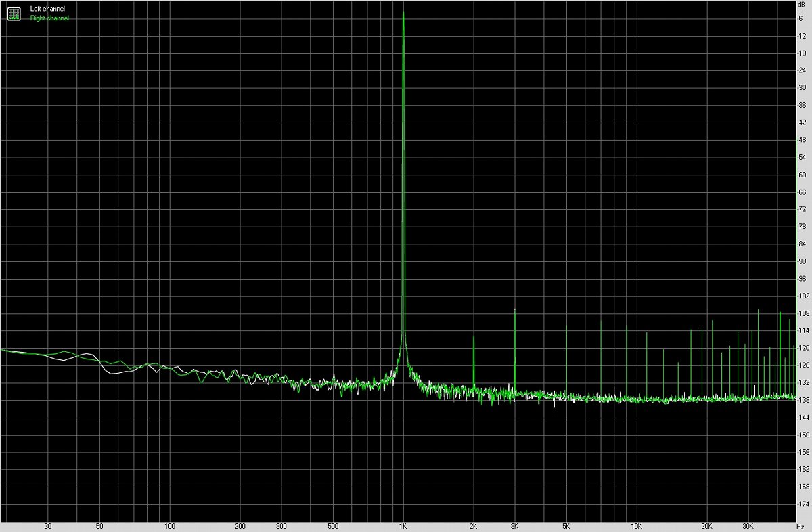
Task: Click the '-96' dB axis label
Action: pos(802,279)
